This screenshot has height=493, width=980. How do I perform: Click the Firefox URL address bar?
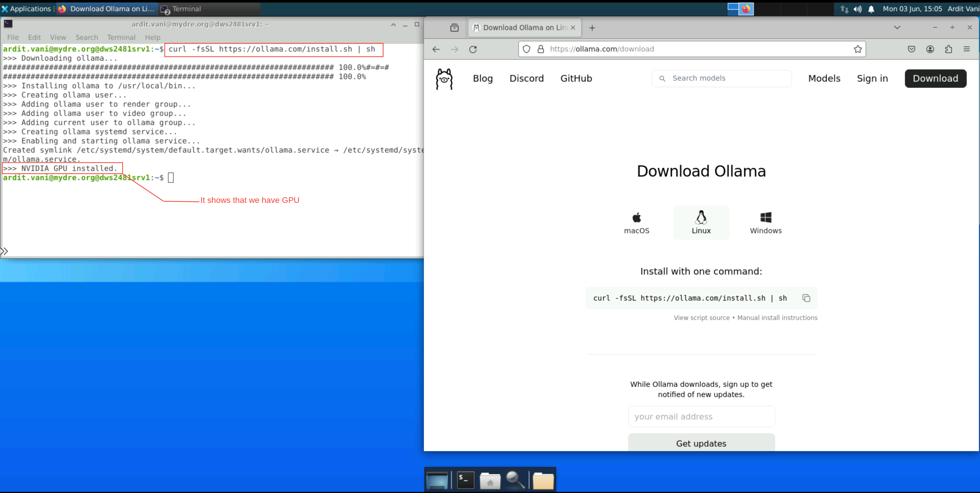(692, 49)
